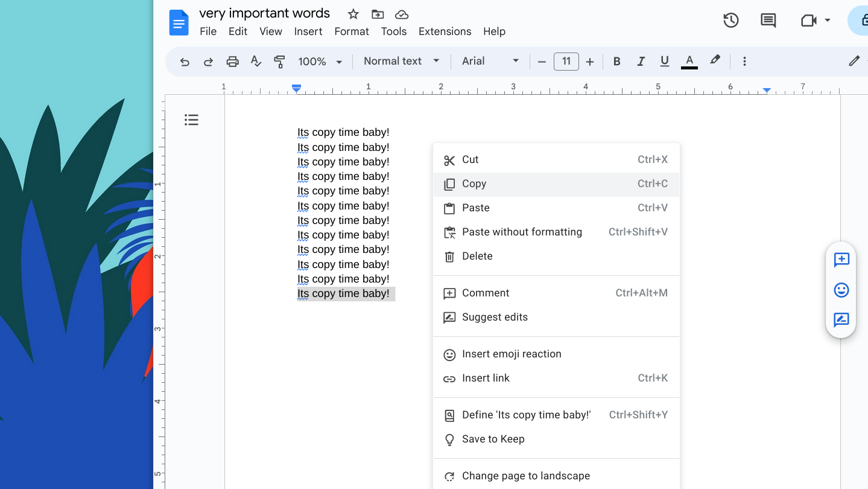This screenshot has height=489, width=868.
Task: Choose Copy from the context menu
Action: click(x=556, y=184)
